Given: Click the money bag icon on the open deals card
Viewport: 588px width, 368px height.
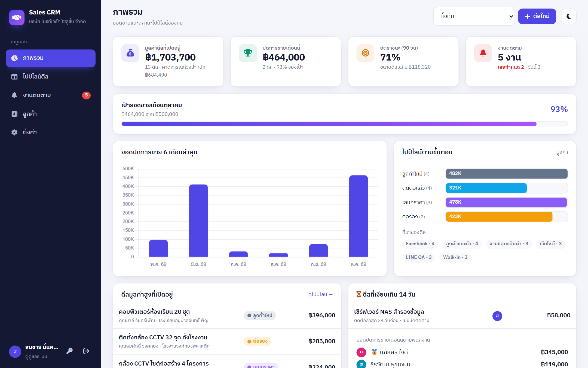Looking at the screenshot, I should [x=130, y=53].
